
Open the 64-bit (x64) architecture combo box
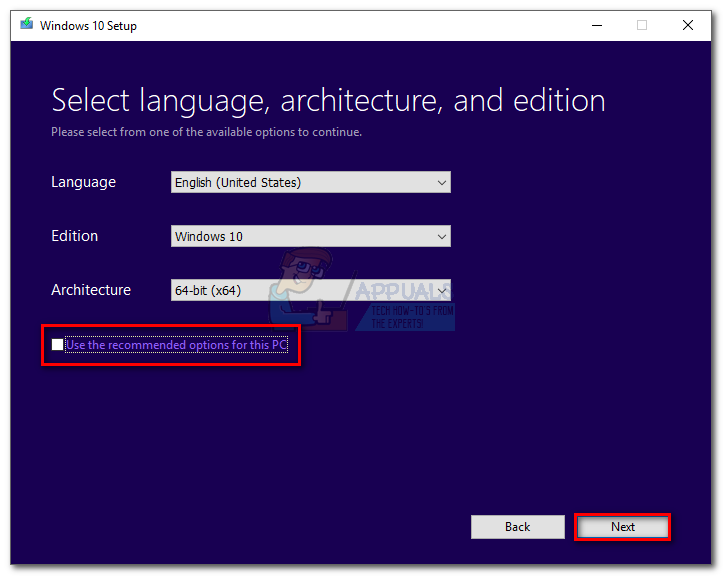coord(300,290)
